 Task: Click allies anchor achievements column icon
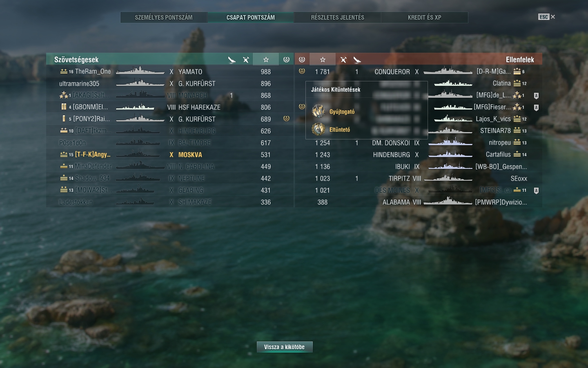286,60
